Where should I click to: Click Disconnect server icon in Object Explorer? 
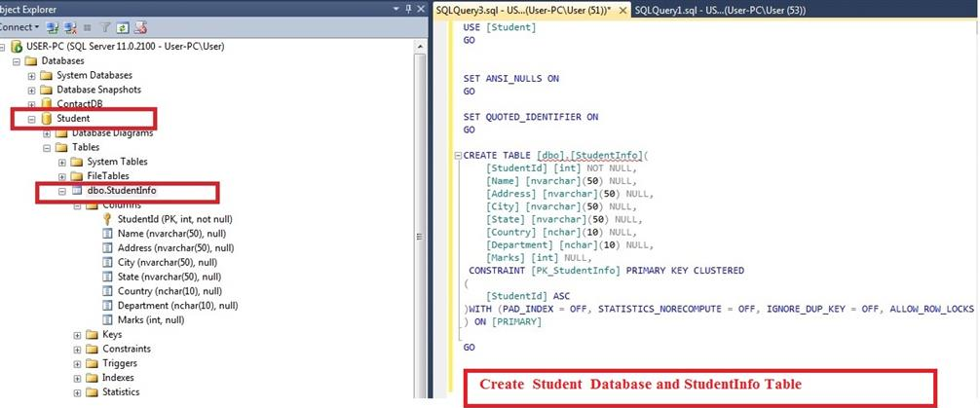70,27
